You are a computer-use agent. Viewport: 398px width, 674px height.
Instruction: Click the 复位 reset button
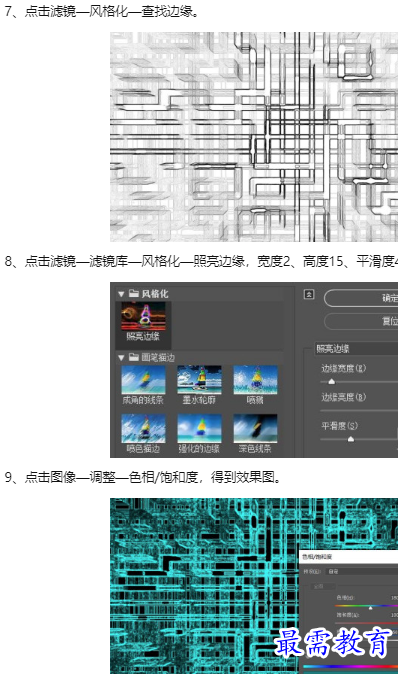(361, 321)
